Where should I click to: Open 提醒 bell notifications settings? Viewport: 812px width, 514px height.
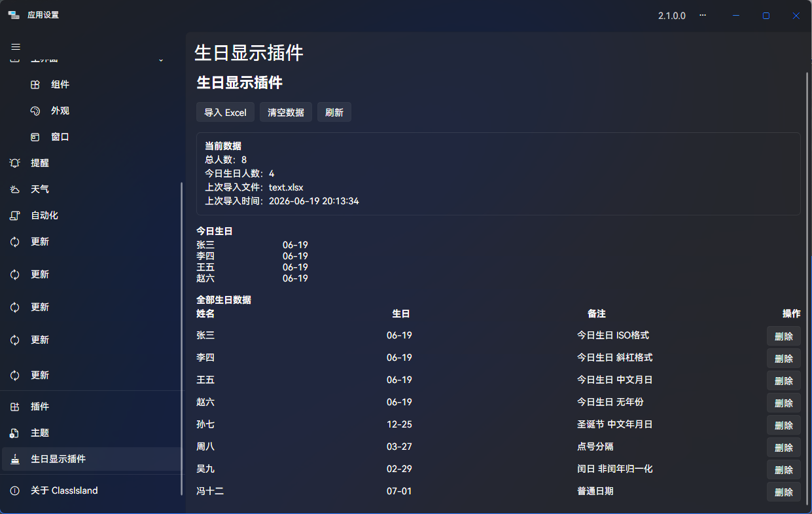point(92,163)
